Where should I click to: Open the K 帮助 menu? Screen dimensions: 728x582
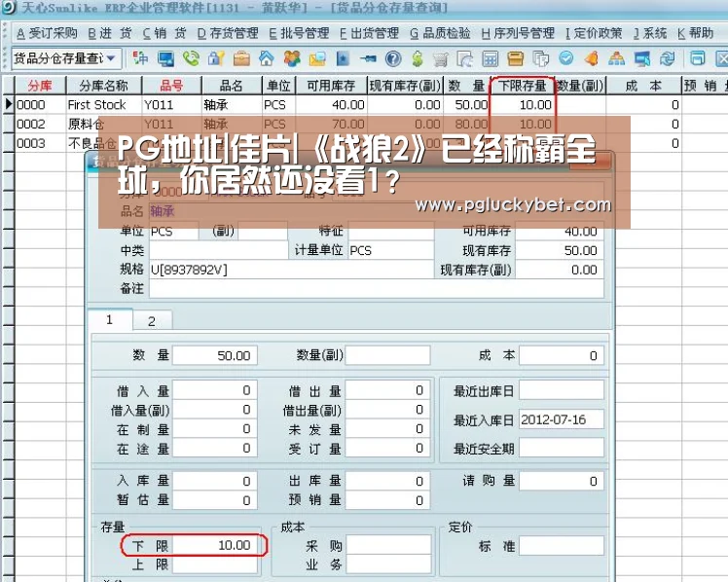[696, 33]
